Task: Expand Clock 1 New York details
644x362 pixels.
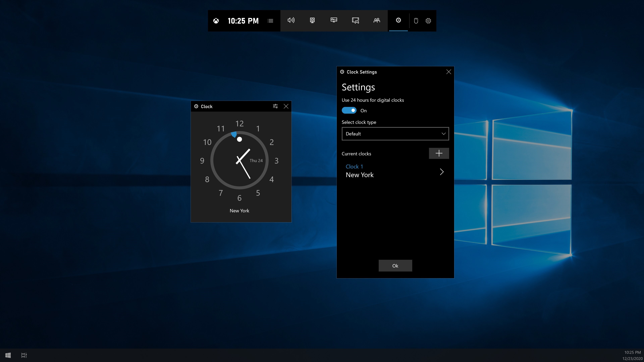Action: (x=442, y=172)
